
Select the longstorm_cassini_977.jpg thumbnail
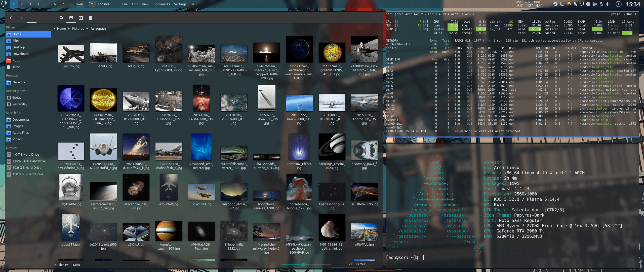click(x=169, y=231)
